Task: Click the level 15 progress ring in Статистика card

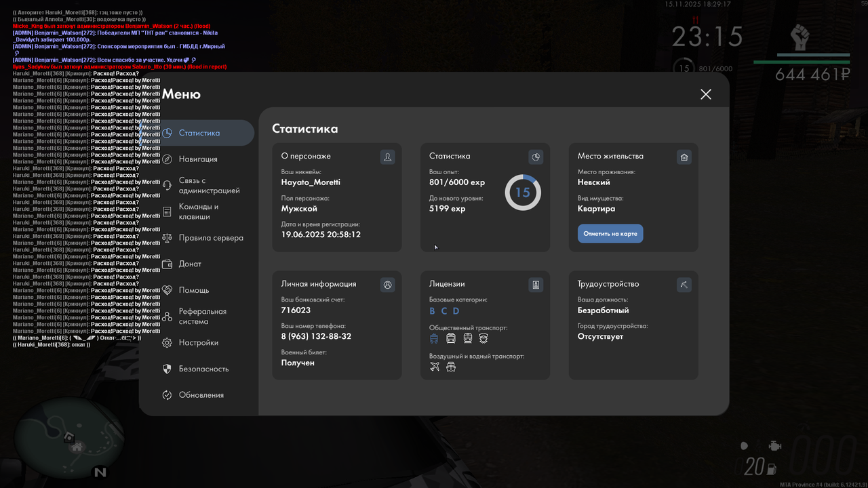Action: click(523, 192)
